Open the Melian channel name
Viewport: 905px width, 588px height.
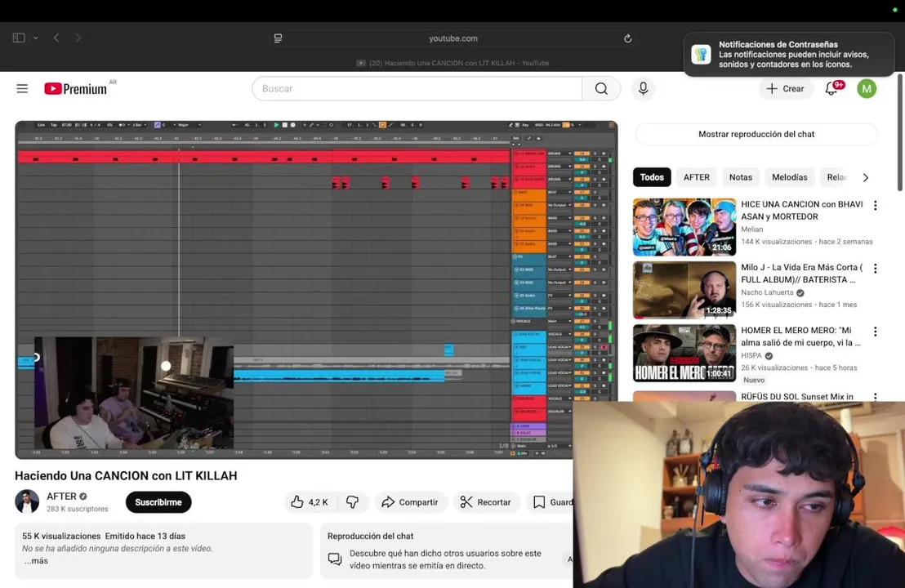(x=752, y=229)
